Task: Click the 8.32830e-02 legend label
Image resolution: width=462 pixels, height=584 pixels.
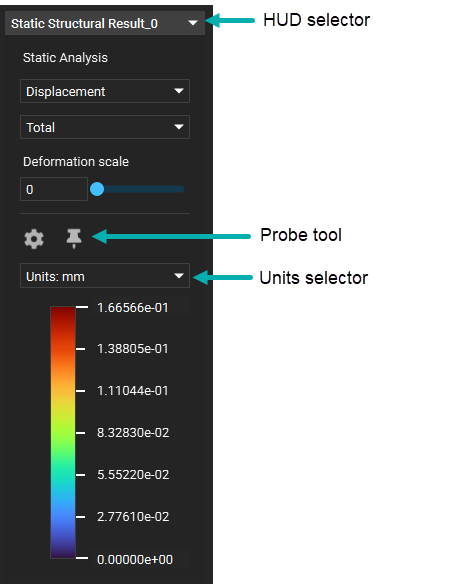Action: (x=133, y=433)
